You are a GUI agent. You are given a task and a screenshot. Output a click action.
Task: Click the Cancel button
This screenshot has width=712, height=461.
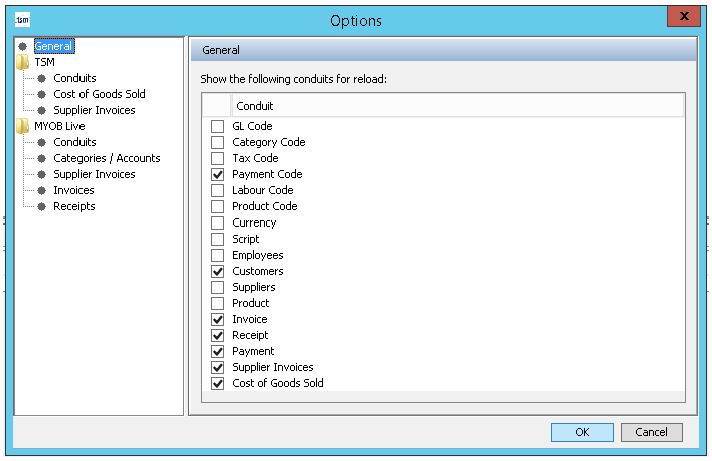(651, 432)
